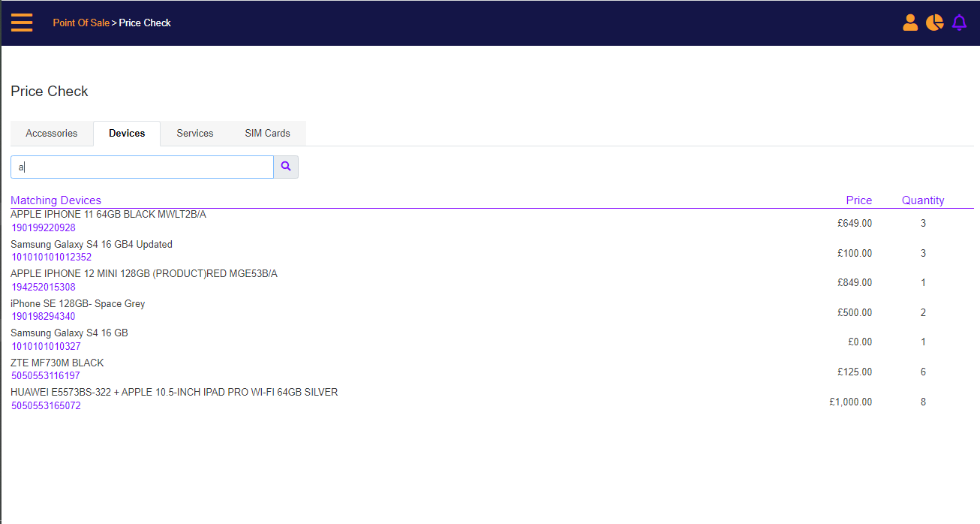Click quantity 6 for ZTE MF730M
Viewport: 980px width, 524px height.
[x=923, y=372]
